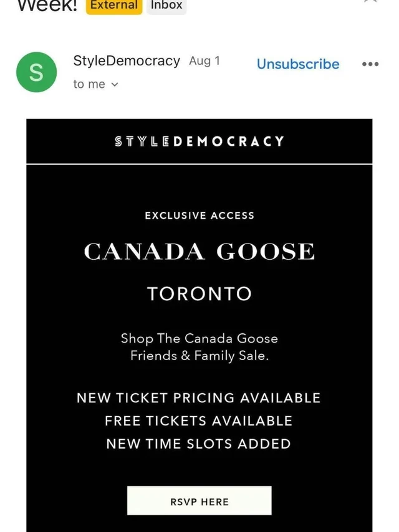
Task: Click FREE TICKETS AVAILABLE line
Action: point(198,421)
